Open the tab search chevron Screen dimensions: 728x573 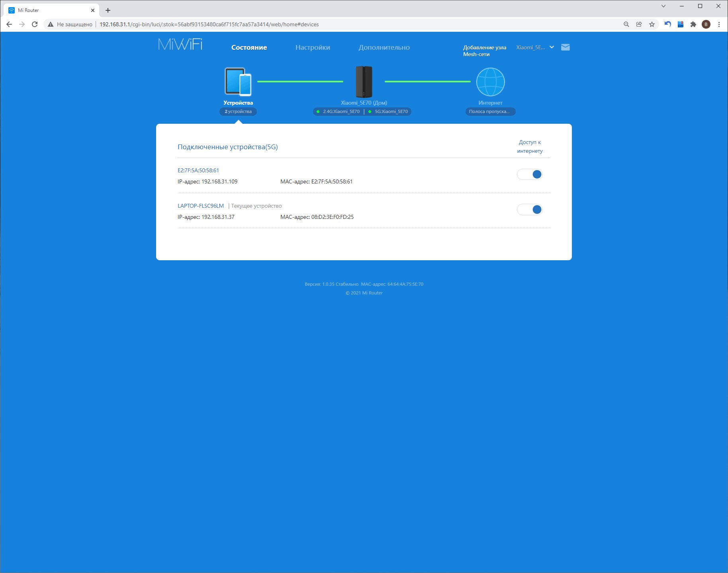pos(663,6)
